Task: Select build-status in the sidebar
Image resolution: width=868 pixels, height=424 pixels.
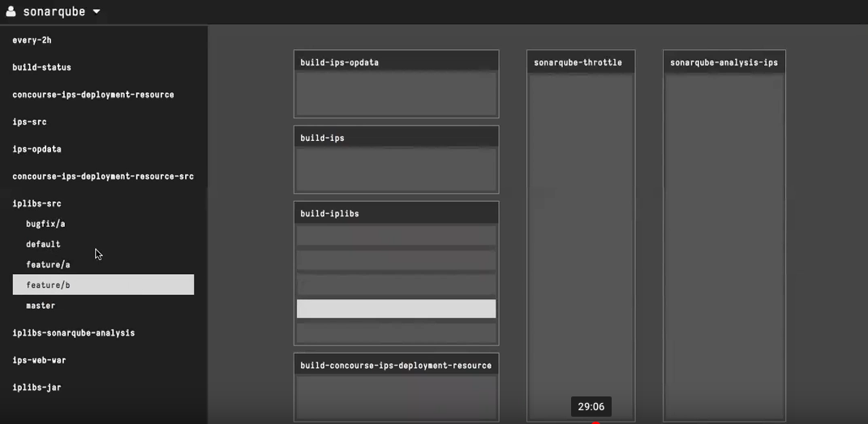Action: (x=42, y=67)
